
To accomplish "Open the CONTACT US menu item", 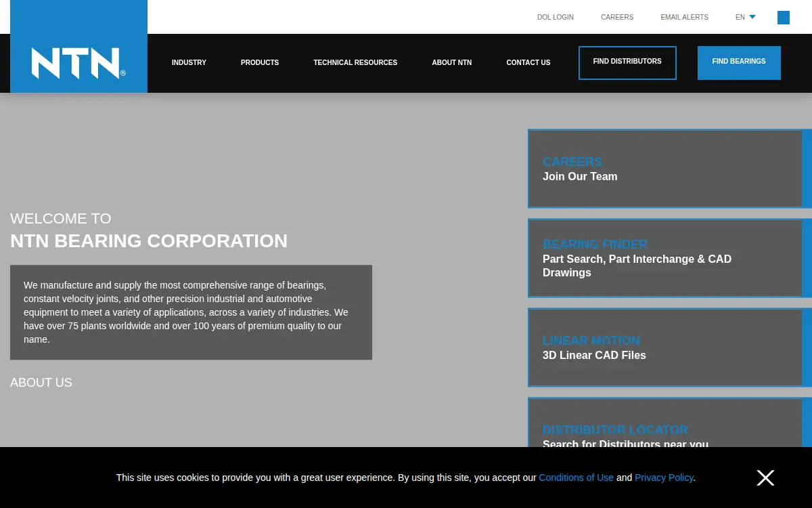I will point(528,62).
